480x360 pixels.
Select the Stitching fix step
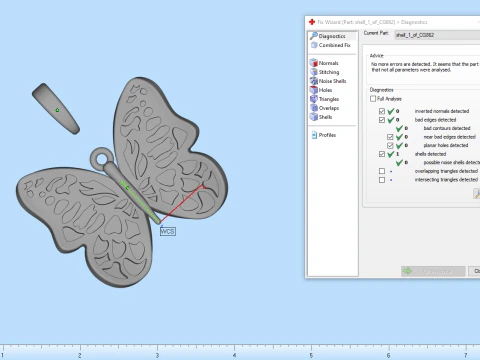click(x=324, y=72)
